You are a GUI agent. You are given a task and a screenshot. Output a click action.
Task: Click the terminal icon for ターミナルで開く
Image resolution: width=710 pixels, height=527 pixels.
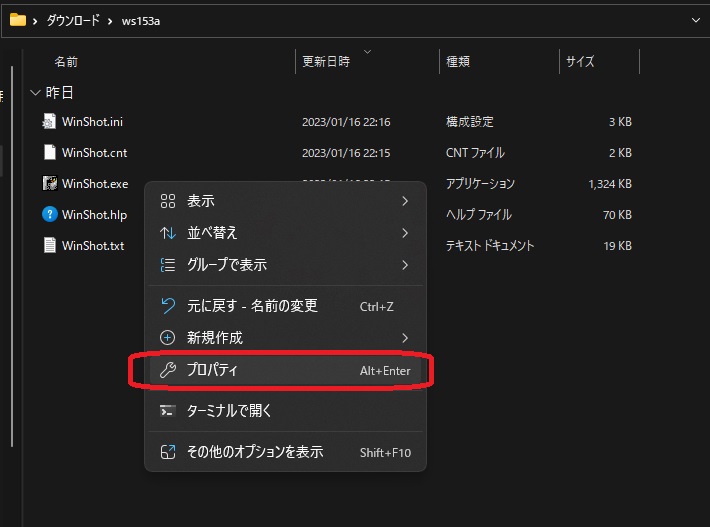click(168, 411)
